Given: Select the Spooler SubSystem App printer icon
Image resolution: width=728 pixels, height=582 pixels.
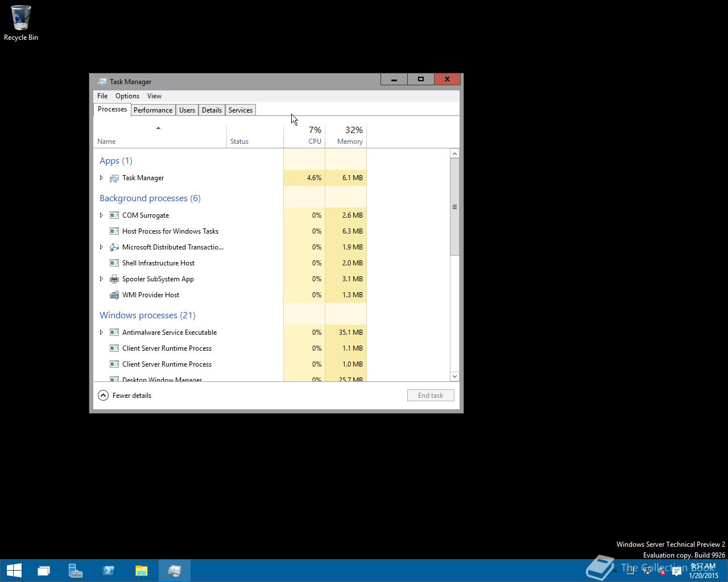Looking at the screenshot, I should click(114, 279).
